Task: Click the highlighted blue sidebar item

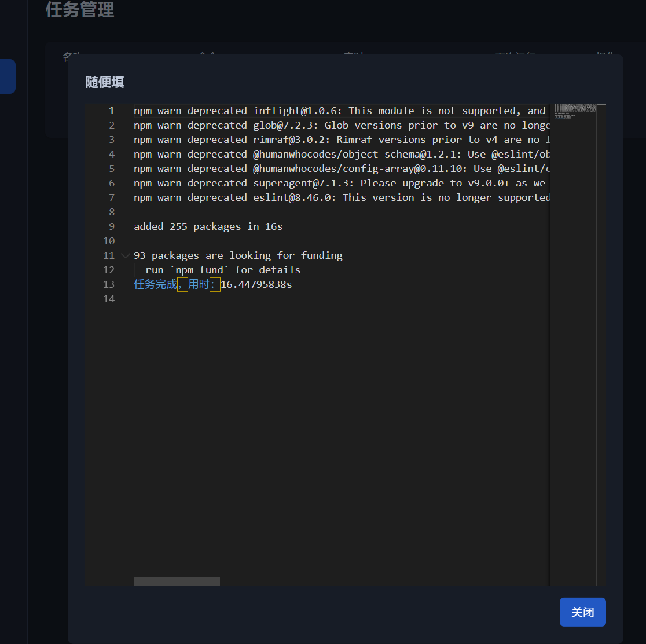Action: [x=8, y=76]
